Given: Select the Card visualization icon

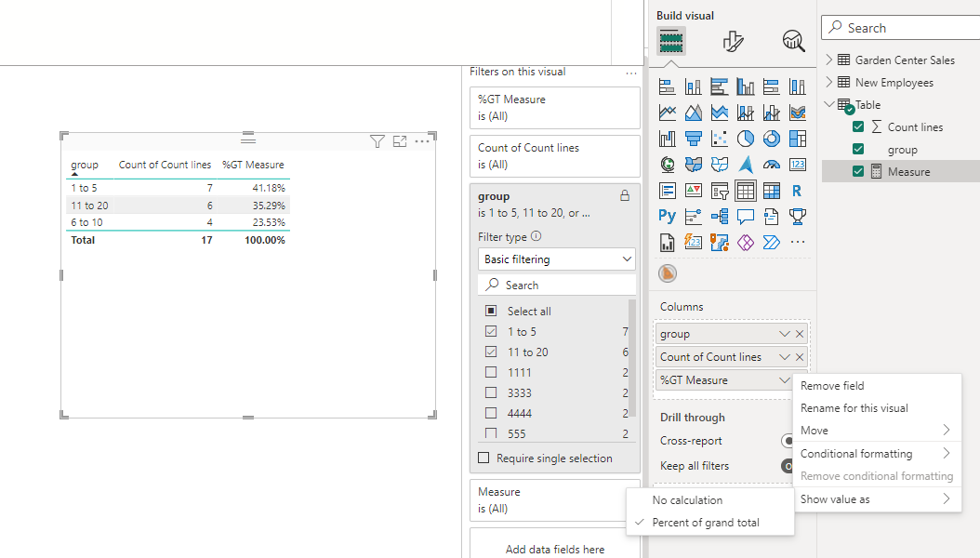Looking at the screenshot, I should point(798,165).
